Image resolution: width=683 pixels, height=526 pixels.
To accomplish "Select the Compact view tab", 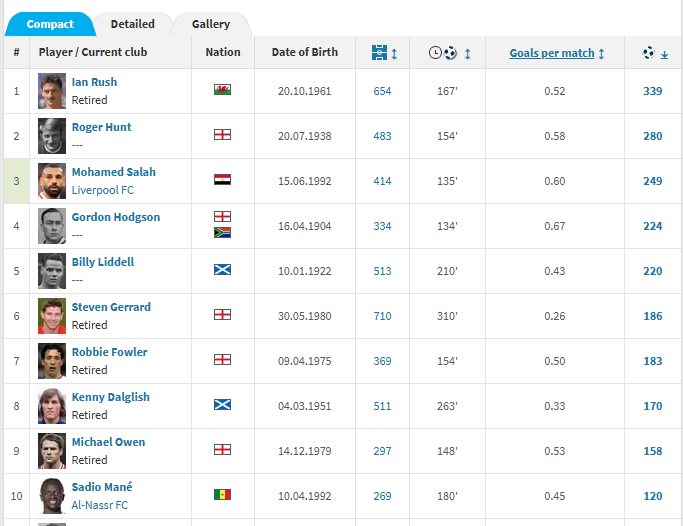I will pyautogui.click(x=50, y=24).
